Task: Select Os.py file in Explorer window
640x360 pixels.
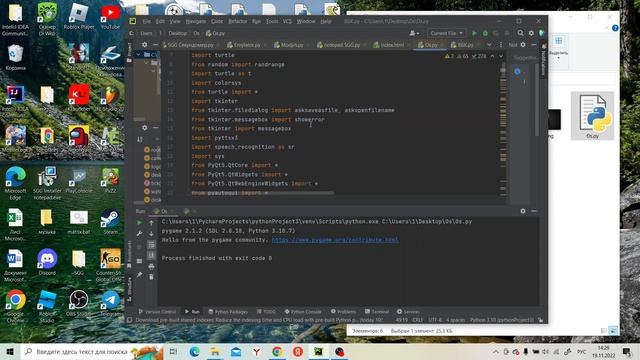Action: (x=592, y=116)
